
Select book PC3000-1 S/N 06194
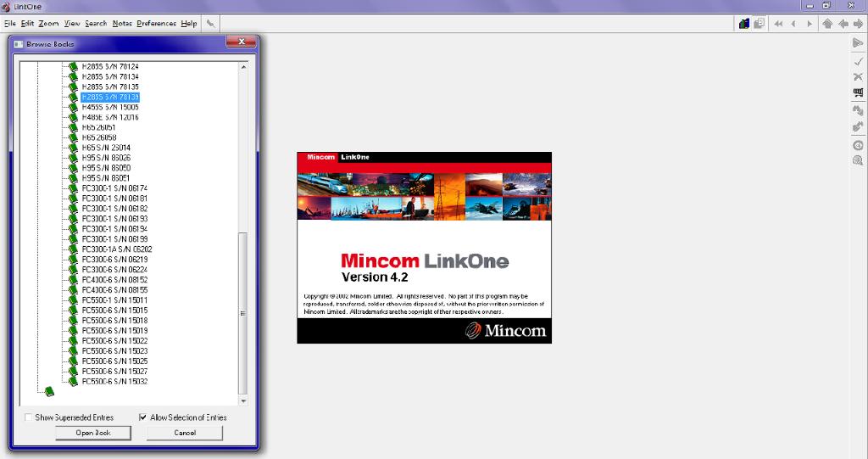click(x=114, y=229)
